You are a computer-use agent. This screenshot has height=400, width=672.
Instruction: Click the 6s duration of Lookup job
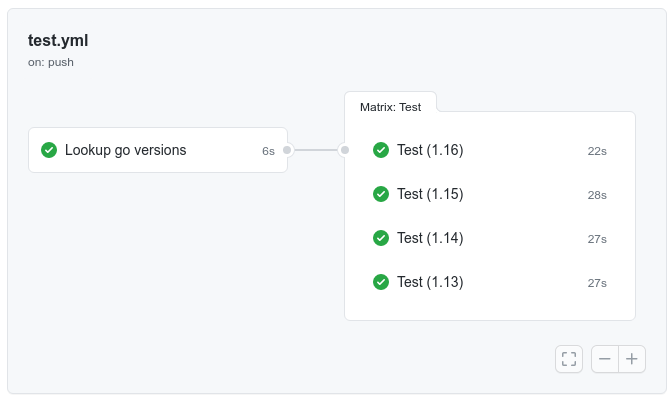(x=268, y=151)
